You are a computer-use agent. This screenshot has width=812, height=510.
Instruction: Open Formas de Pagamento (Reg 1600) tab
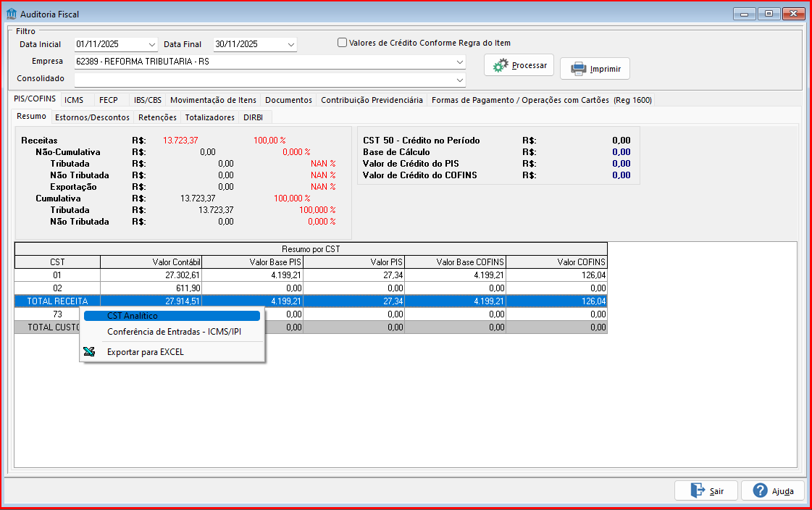542,100
